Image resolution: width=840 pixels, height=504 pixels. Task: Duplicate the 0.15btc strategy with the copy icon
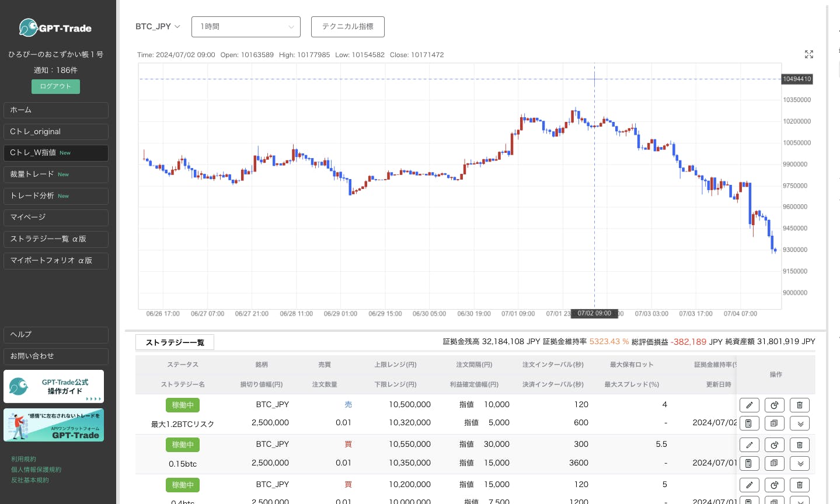(774, 463)
